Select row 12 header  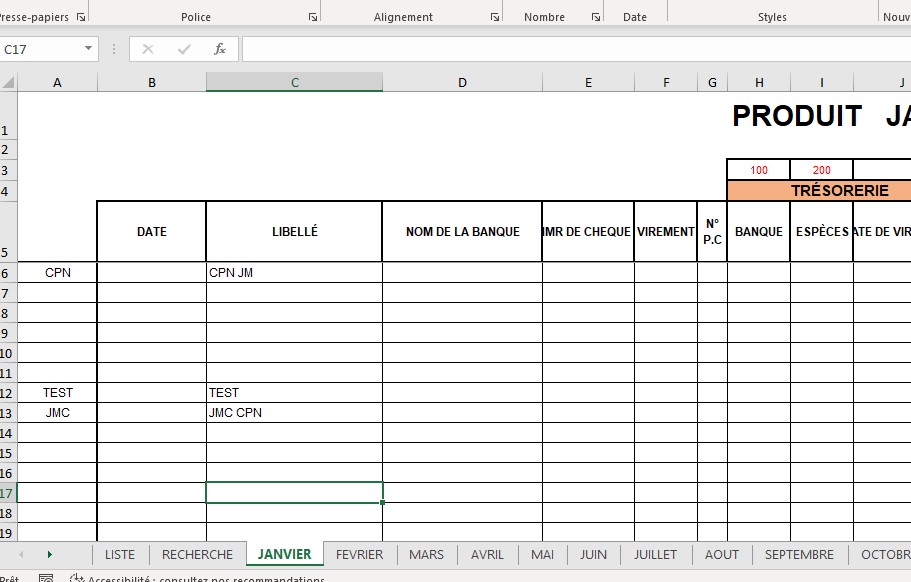coord(8,392)
